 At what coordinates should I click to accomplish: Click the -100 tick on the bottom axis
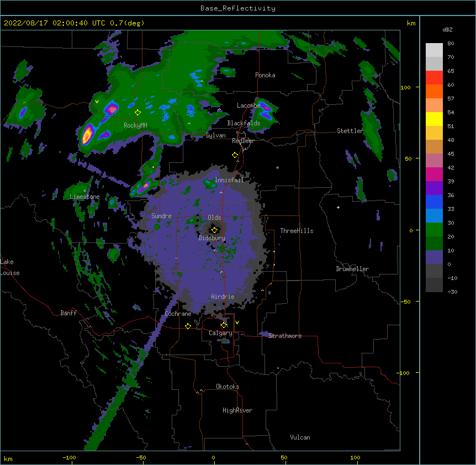69,457
